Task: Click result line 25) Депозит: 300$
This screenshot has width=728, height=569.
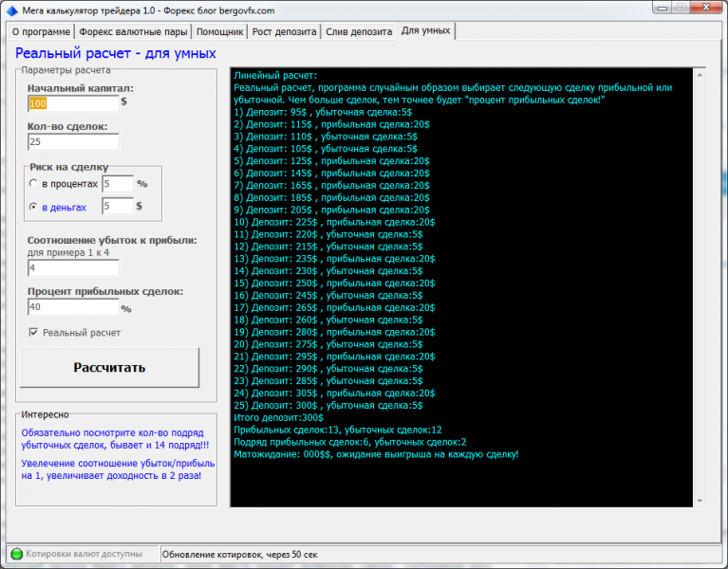Action: point(328,405)
